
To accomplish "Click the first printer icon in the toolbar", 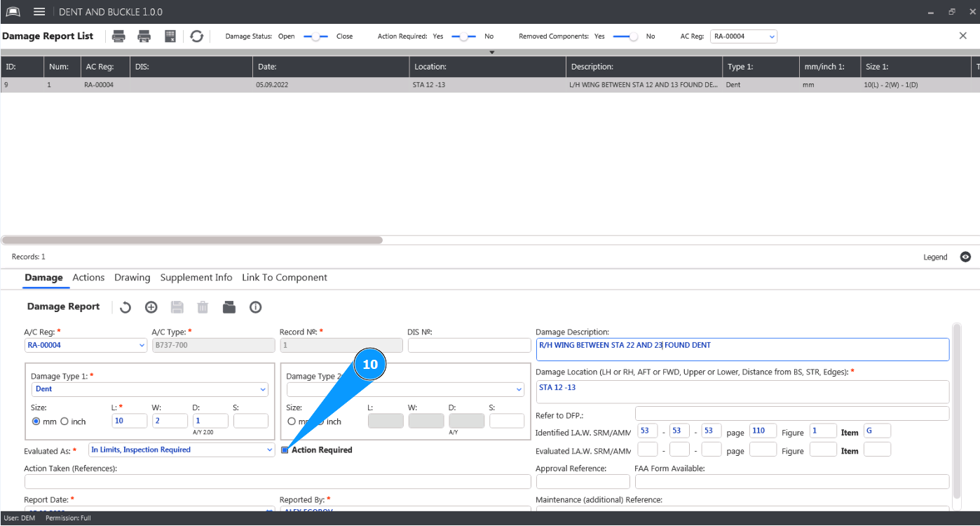I will [119, 36].
